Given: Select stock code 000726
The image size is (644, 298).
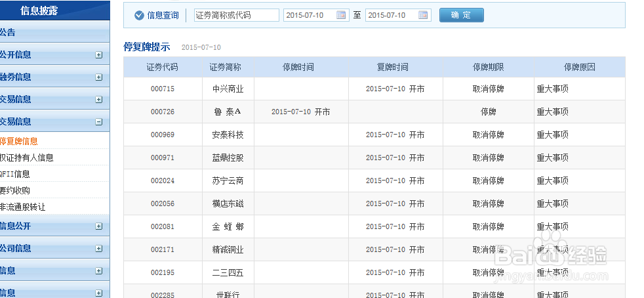Looking at the screenshot, I should tap(163, 112).
